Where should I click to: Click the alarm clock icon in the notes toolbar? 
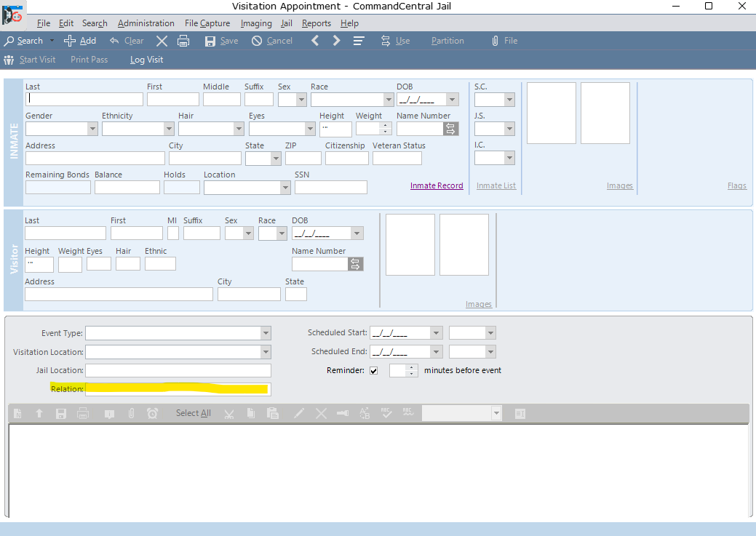click(152, 413)
